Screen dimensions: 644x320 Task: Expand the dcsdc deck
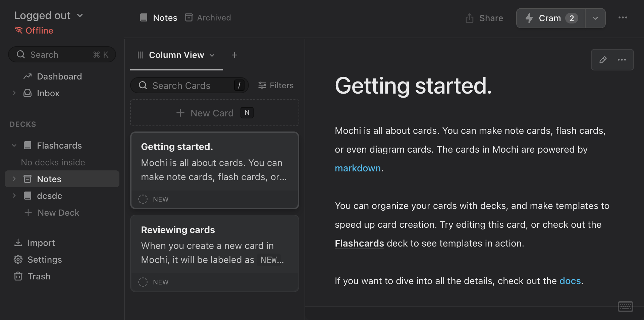click(x=14, y=196)
